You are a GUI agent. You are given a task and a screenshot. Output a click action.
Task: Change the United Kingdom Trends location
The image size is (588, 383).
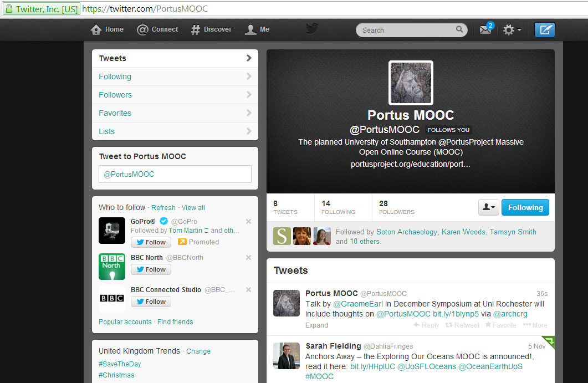pyautogui.click(x=198, y=351)
